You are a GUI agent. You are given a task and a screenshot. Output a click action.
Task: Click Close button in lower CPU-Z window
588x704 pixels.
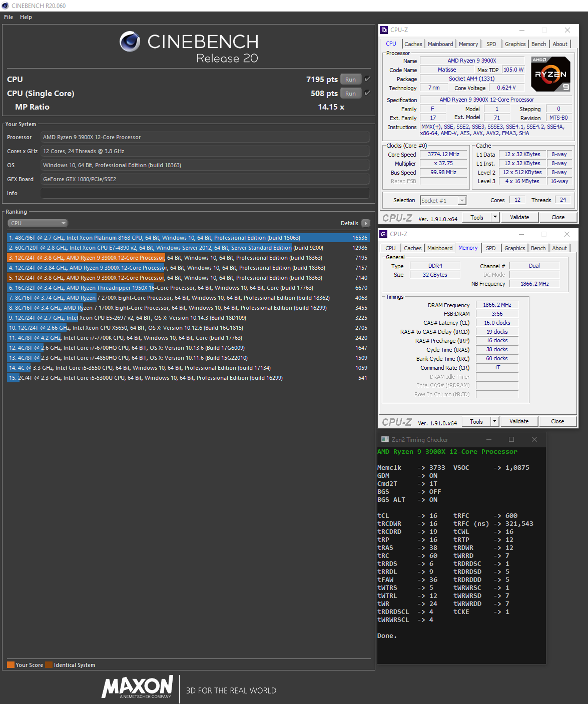tap(557, 421)
